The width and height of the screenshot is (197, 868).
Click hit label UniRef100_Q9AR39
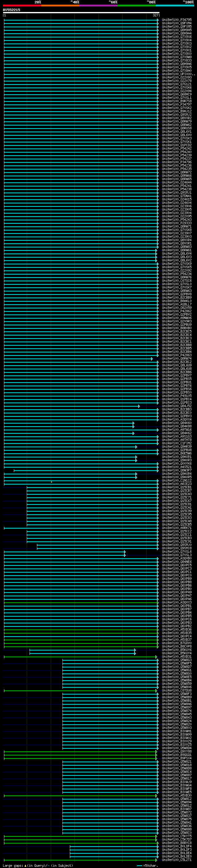176,447
